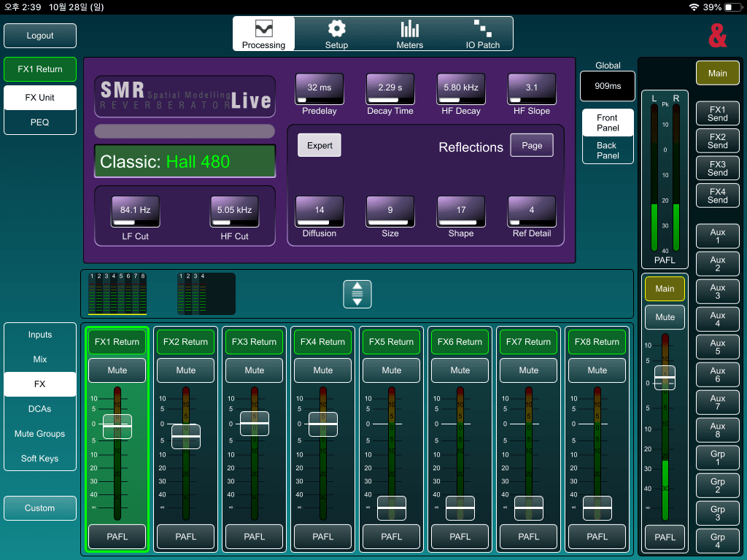Open Setup via the gear icon
Viewport: 747px width, 560px height.
tap(336, 34)
